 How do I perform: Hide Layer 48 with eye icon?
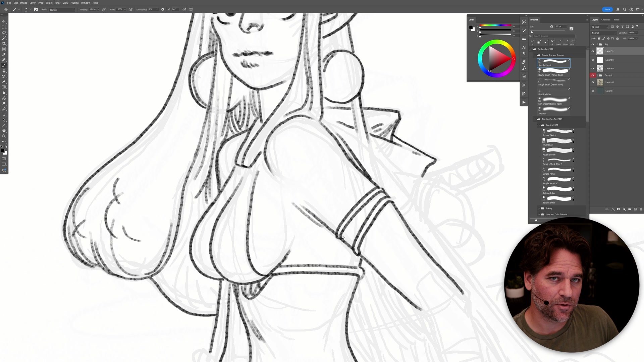[x=593, y=82]
